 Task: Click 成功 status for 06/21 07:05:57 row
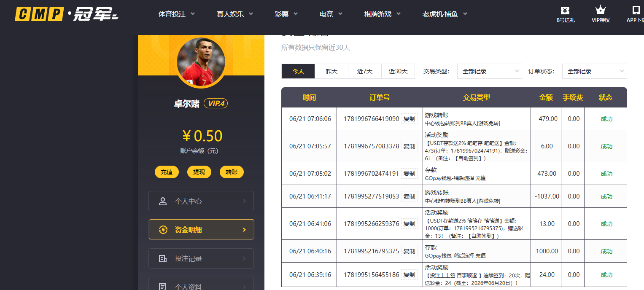(606, 146)
